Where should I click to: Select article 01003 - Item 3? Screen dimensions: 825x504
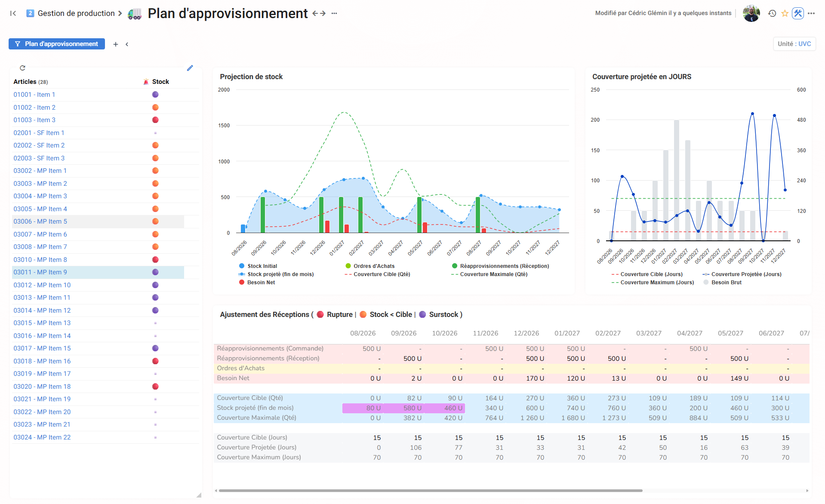(x=34, y=120)
